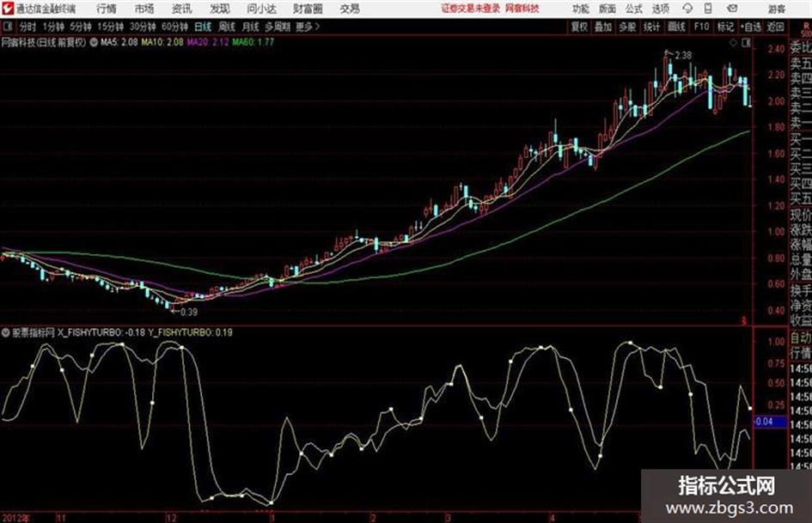The image size is (812, 523).
Task: Click the X_FISHYTURBO: -0.18 indicator label
Action: pyautogui.click(x=101, y=332)
